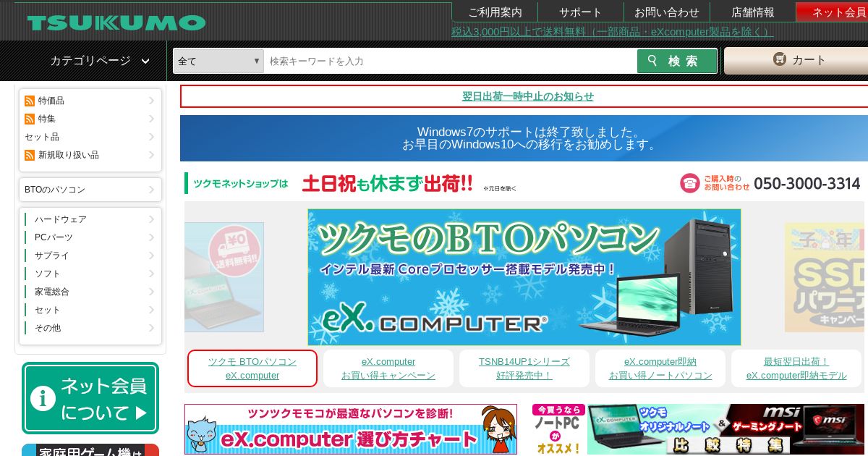This screenshot has height=456, width=868.
Task: Open the 全て search category select box
Action: pyautogui.click(x=218, y=61)
